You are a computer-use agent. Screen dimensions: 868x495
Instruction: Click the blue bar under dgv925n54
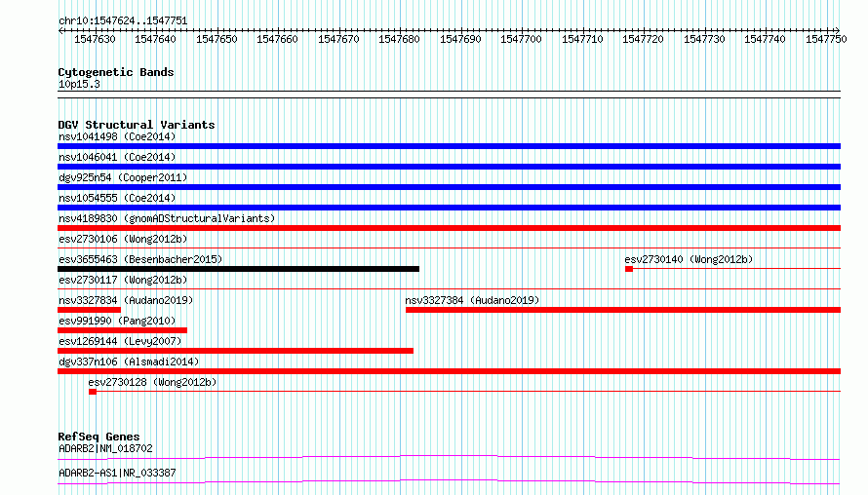tap(449, 187)
